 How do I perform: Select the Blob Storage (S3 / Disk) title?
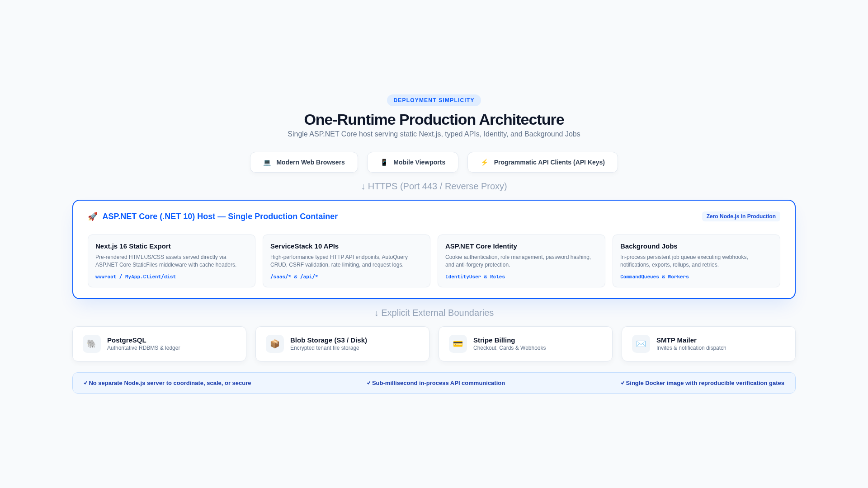[x=329, y=340]
